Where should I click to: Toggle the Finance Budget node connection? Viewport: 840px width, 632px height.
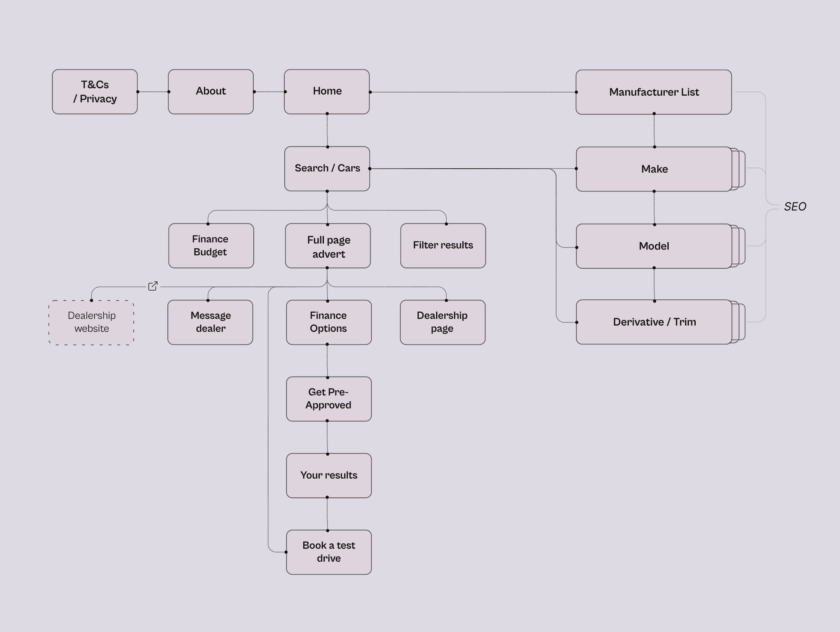pos(208,224)
